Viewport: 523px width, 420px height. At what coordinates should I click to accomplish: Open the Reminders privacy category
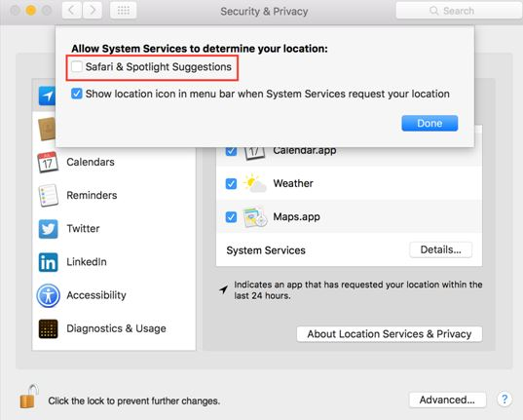click(92, 195)
